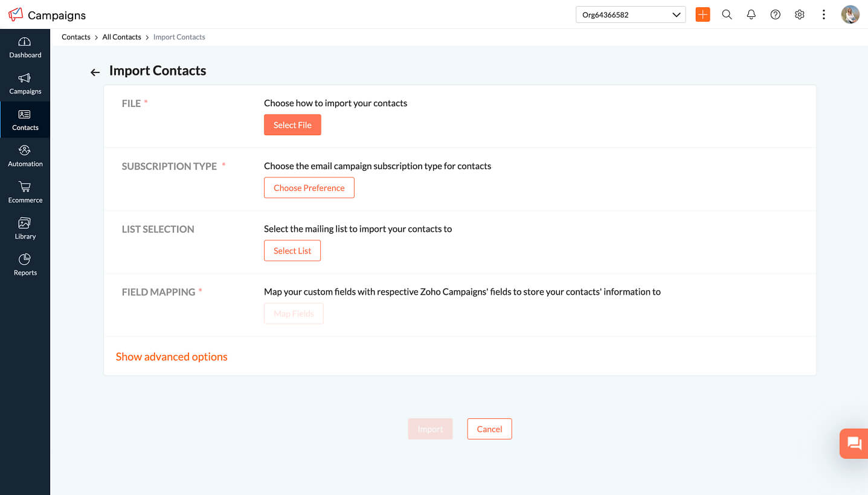Go back using the arrow beside Import Contacts
The width and height of the screenshot is (868, 495).
(95, 72)
